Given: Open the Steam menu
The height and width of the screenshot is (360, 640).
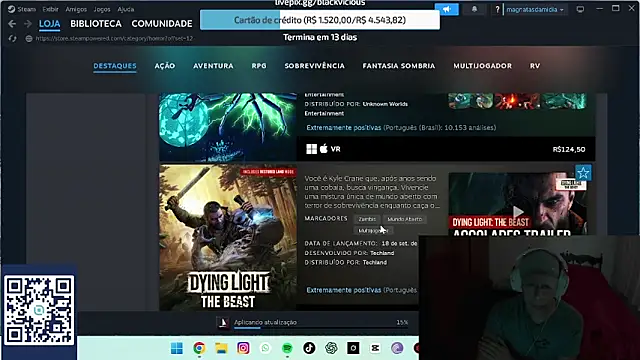Looking at the screenshot, I should 27,9.
